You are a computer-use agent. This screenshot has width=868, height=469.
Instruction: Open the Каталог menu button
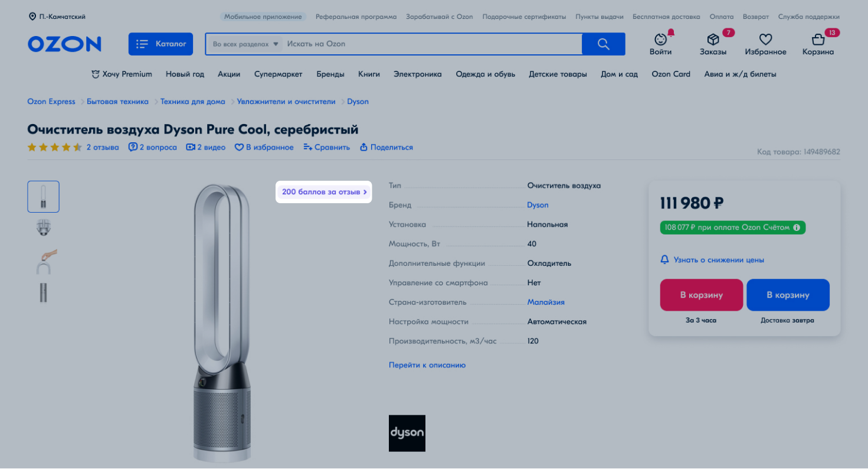(161, 44)
